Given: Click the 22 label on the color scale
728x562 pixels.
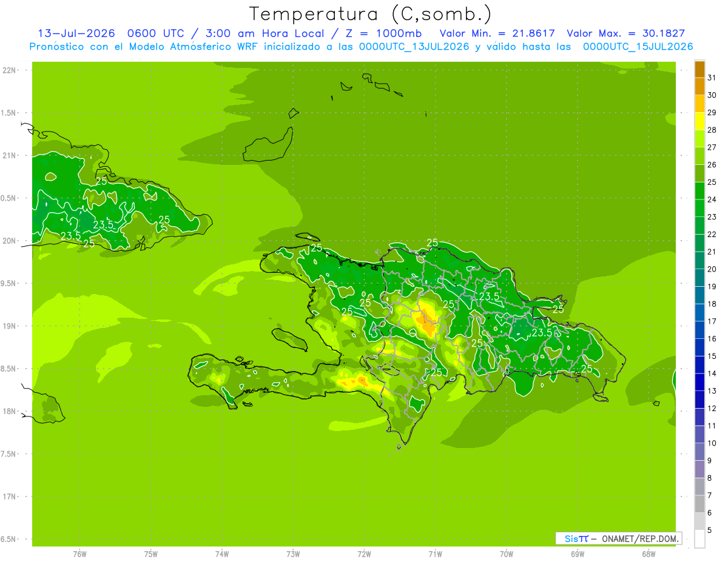Looking at the screenshot, I should (x=712, y=235).
